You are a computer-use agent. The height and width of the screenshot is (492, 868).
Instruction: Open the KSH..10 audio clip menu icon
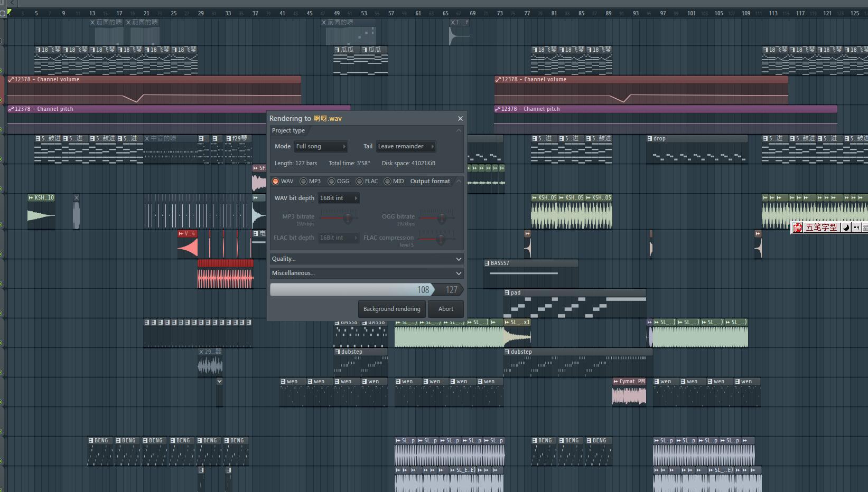31,197
